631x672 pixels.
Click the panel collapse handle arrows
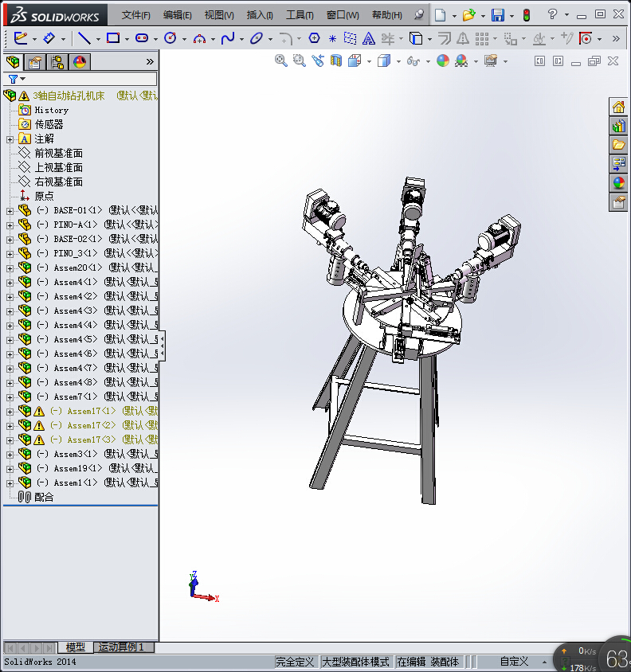[x=162, y=346]
